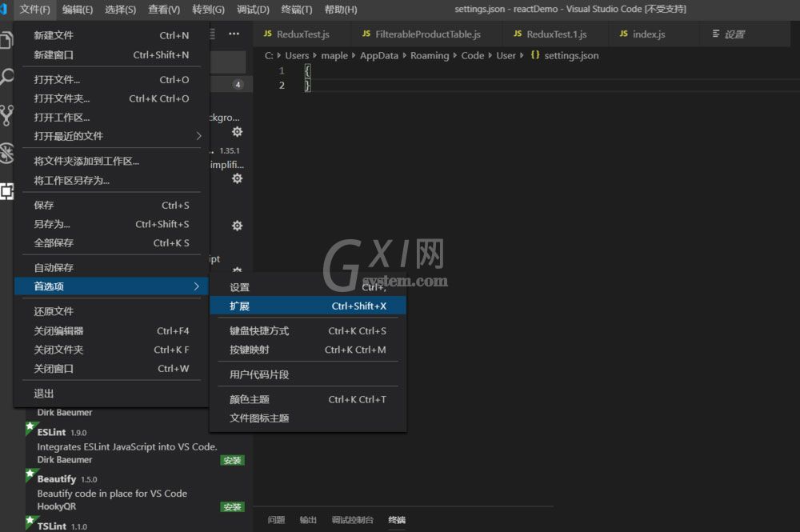Install the Beautify extension
Image resolution: width=800 pixels, height=532 pixels.
pos(232,507)
